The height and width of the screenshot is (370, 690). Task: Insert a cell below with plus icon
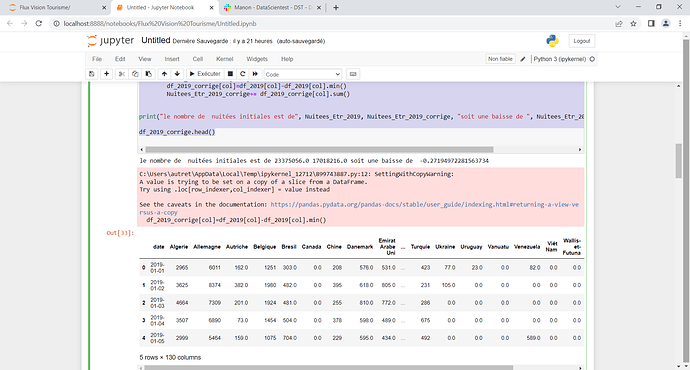106,74
